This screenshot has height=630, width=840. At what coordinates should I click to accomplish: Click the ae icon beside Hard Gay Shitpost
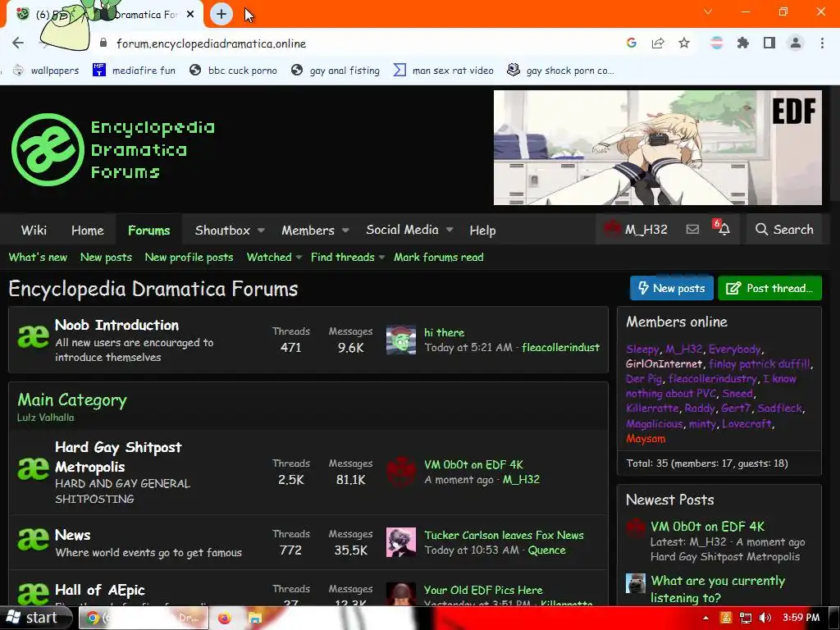coord(33,469)
